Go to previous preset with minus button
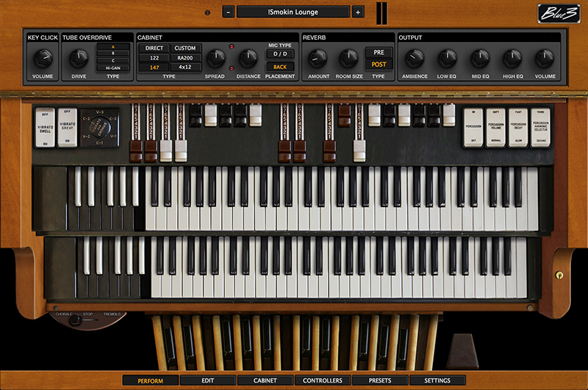The width and height of the screenshot is (588, 390). [x=228, y=12]
